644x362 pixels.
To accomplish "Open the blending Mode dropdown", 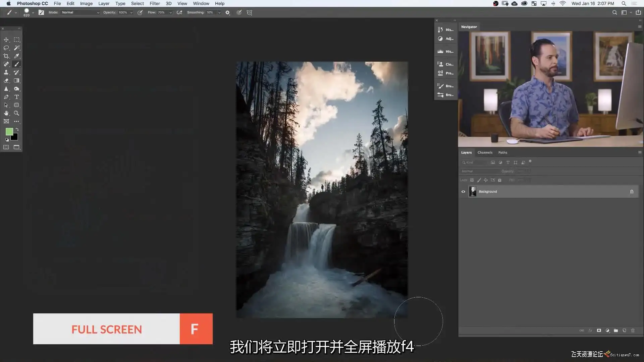I will 80,12.
